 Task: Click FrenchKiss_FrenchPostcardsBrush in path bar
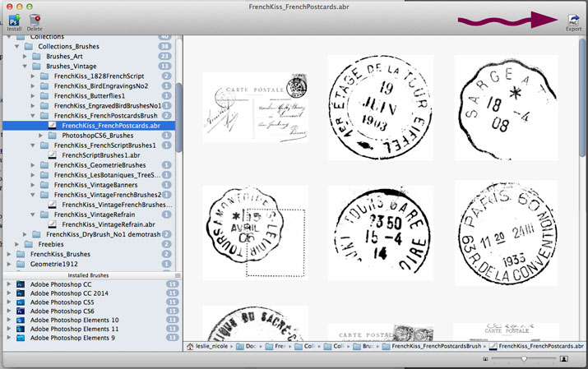tap(436, 347)
